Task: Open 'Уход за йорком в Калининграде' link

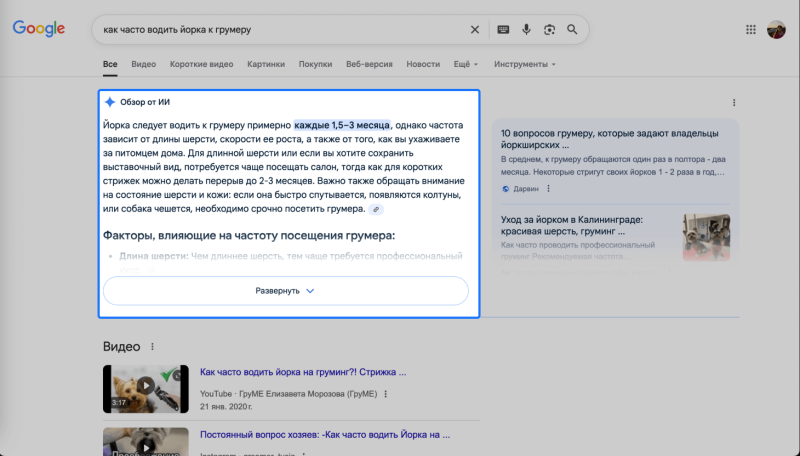Action: pyautogui.click(x=572, y=225)
